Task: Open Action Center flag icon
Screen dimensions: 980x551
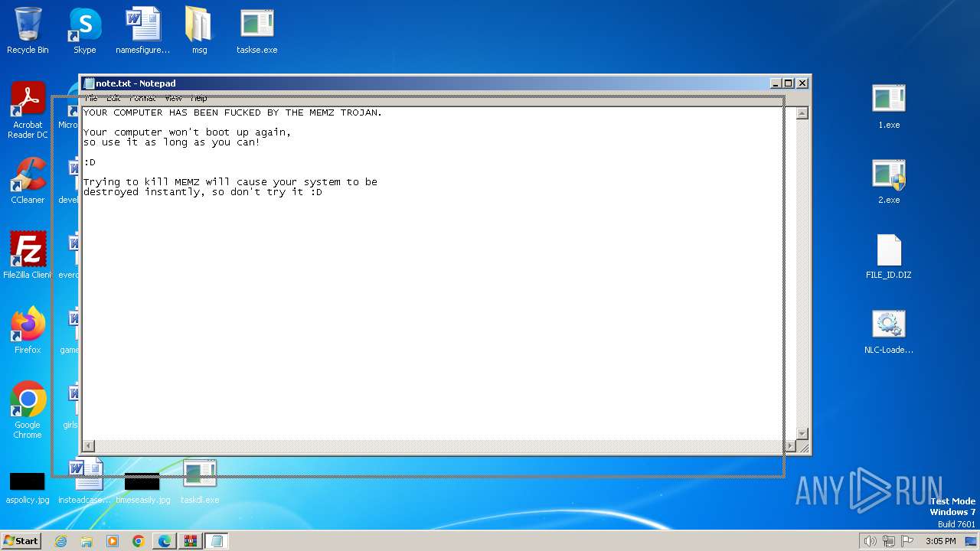Action: (907, 541)
